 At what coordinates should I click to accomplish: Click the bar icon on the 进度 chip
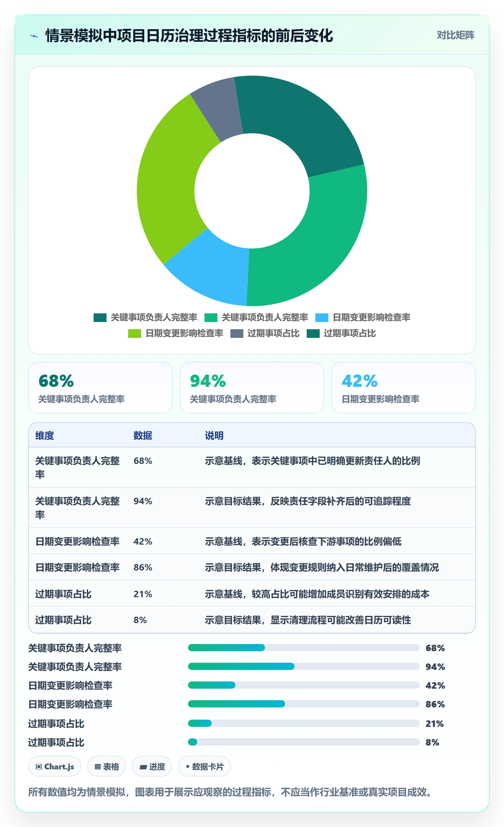tap(143, 767)
